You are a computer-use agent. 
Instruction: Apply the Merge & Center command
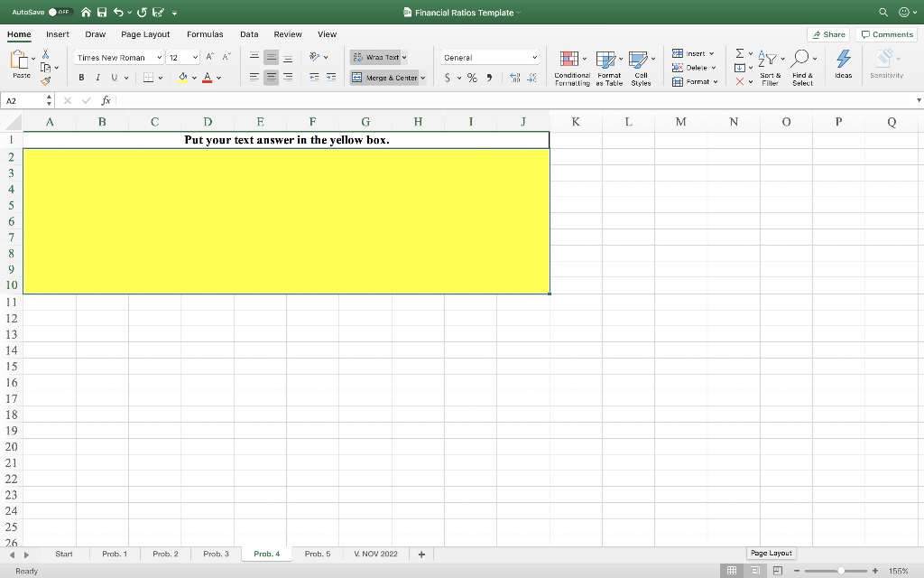[x=386, y=78]
